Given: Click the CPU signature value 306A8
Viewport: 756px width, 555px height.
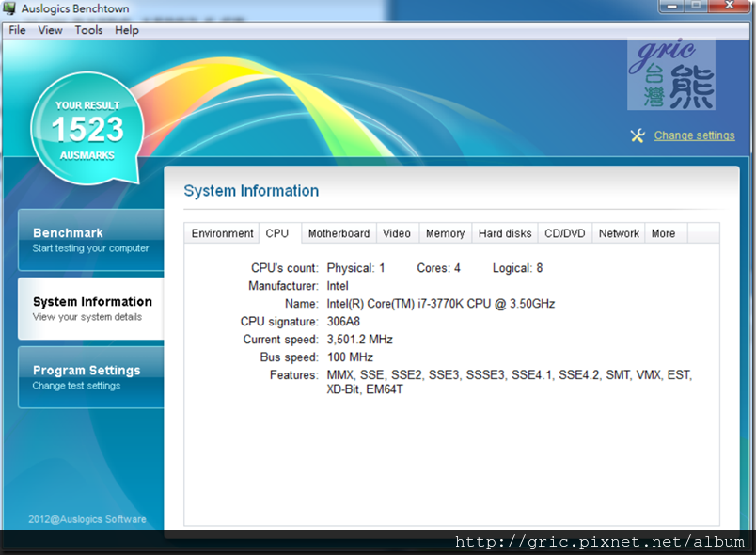Looking at the screenshot, I should 343,322.
